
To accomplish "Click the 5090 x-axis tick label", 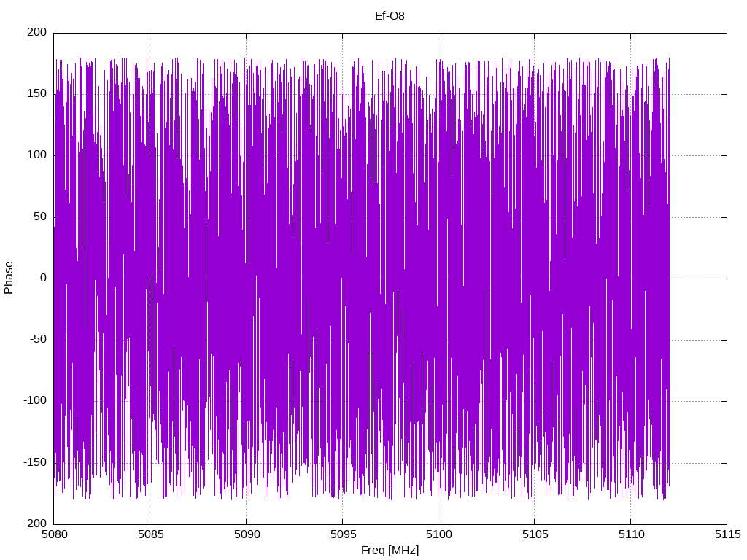I will coord(247,534).
